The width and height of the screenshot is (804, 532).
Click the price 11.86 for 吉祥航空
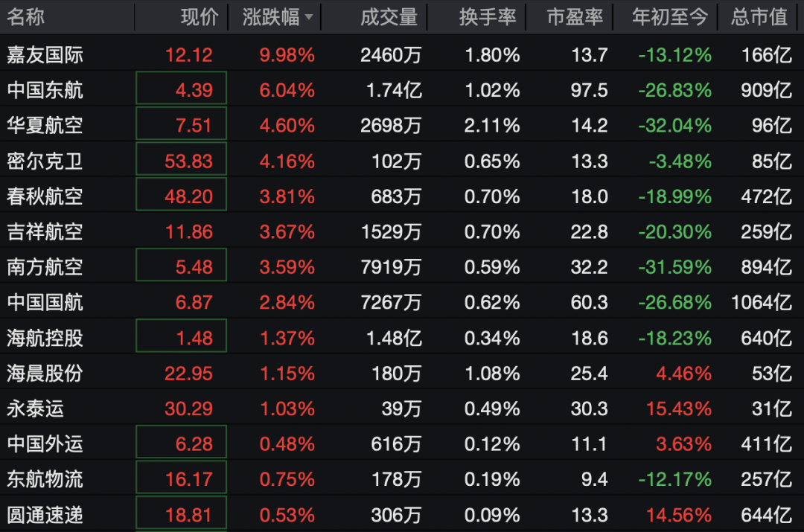(188, 231)
